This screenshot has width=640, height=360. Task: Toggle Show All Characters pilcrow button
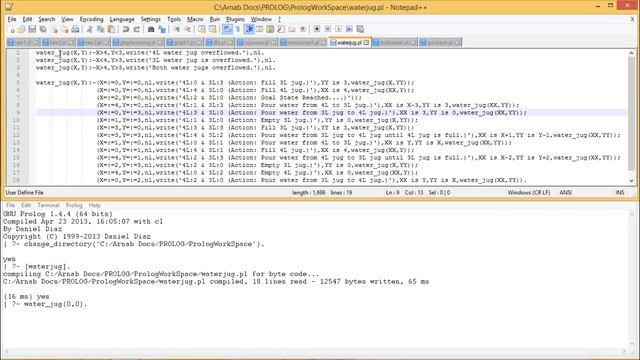(x=238, y=29)
